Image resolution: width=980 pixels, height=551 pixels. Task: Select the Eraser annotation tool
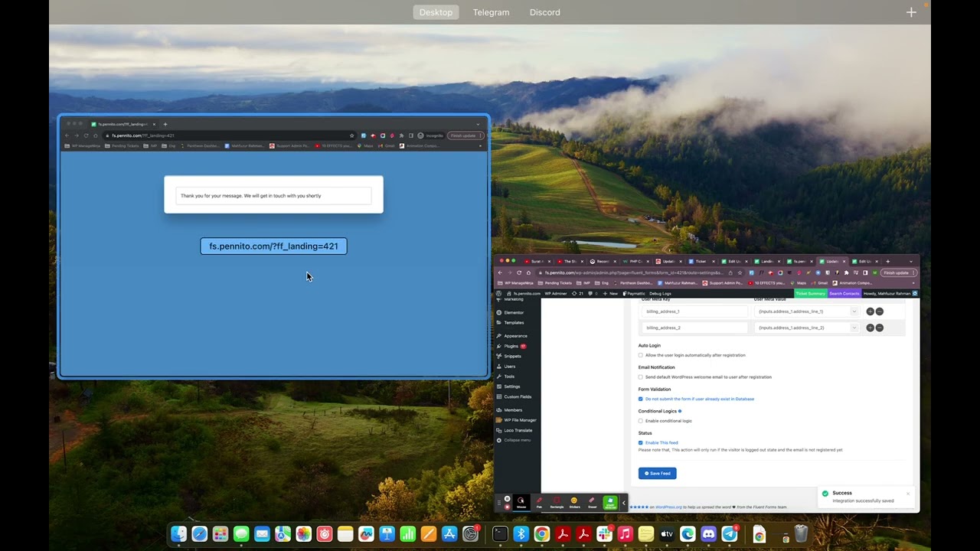click(592, 502)
